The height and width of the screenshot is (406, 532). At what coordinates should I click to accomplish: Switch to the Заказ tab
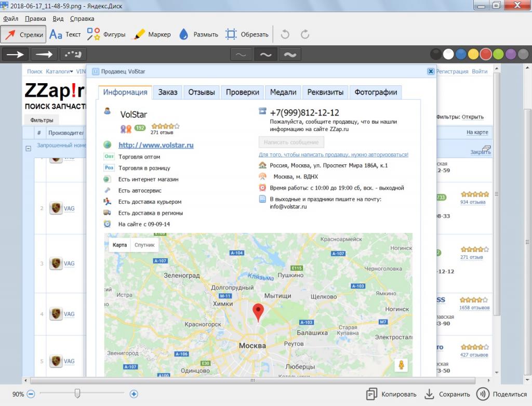click(x=168, y=93)
